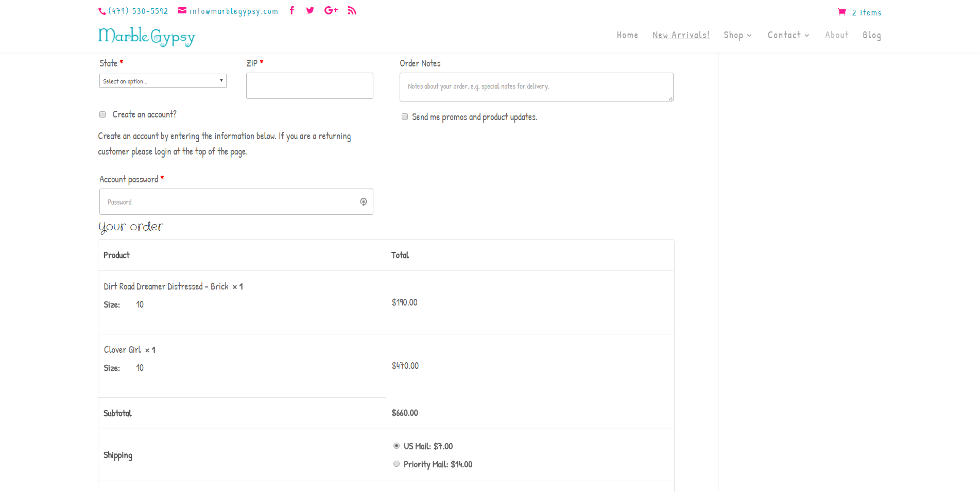The width and height of the screenshot is (980, 492).
Task: Open the Google Plus icon
Action: tap(331, 11)
